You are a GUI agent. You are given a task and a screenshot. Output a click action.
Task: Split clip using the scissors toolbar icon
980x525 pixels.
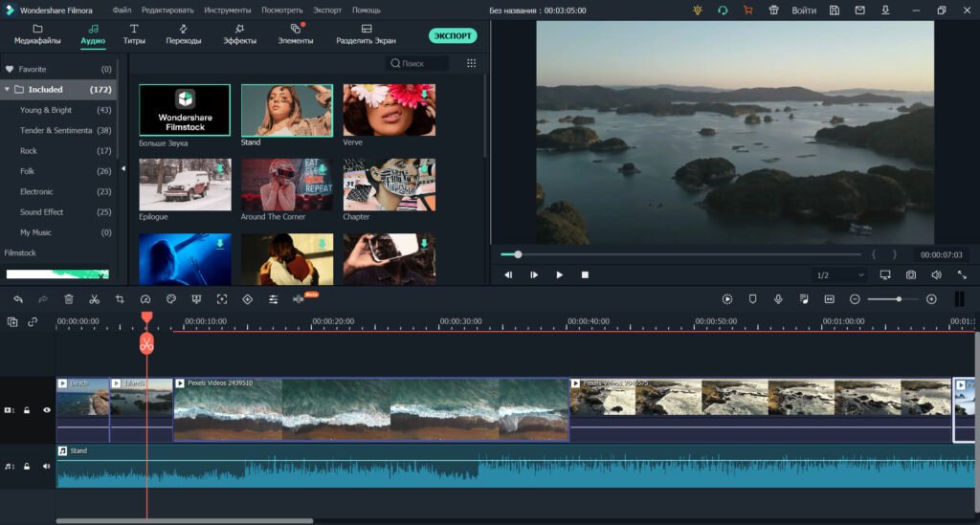click(x=95, y=299)
